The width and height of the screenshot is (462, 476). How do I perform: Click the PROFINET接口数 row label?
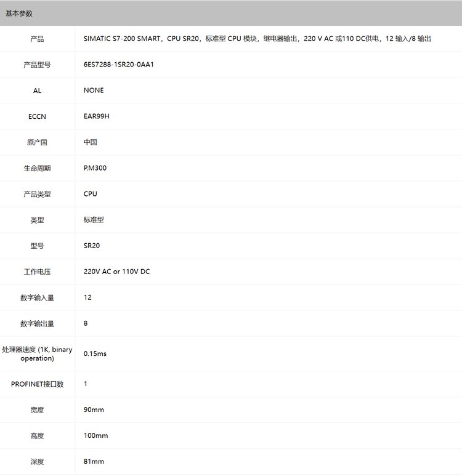(x=37, y=384)
